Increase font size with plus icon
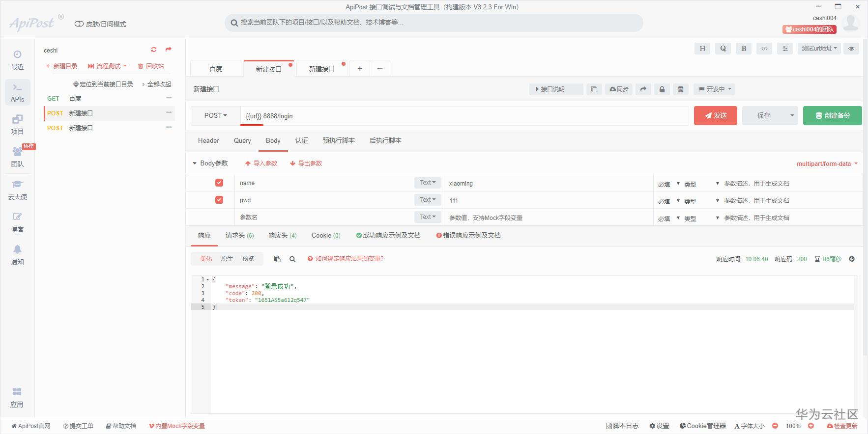 click(x=811, y=426)
